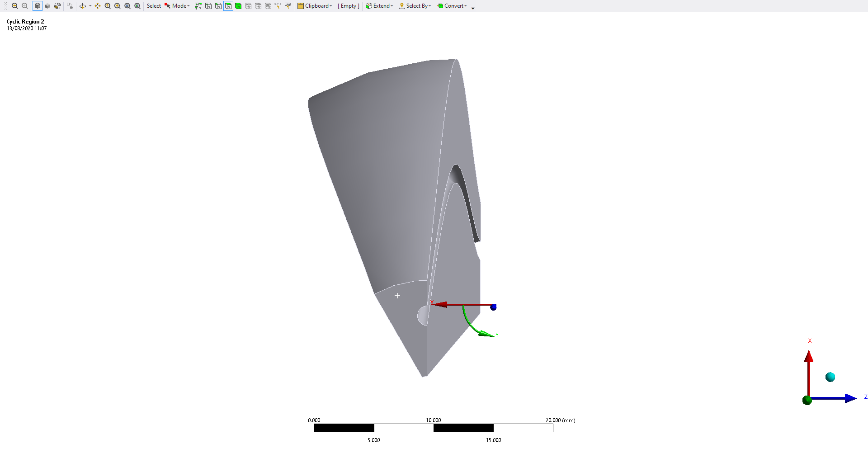
Task: Enable the green Body selection filter
Action: [238, 6]
